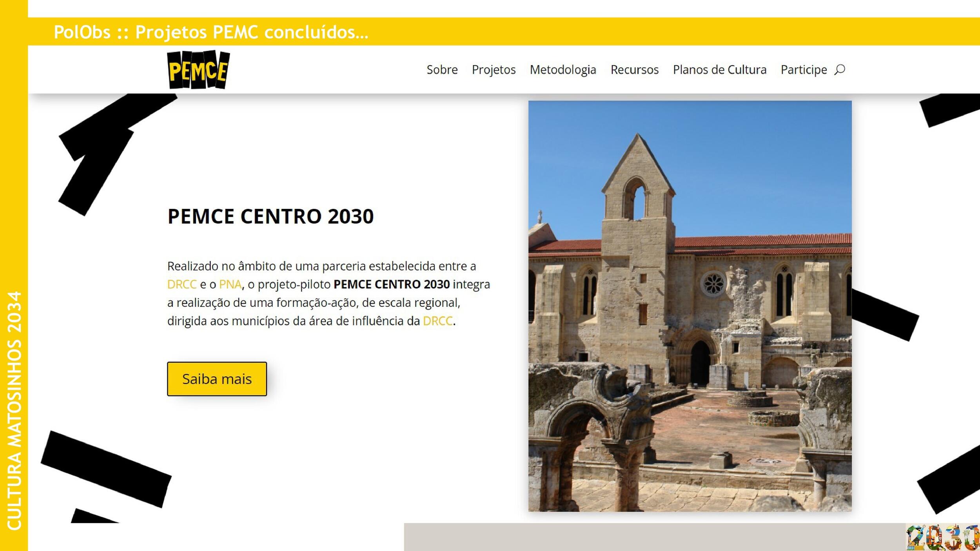Follow the DRCC link ending the paragraph
Image resolution: width=980 pixels, height=551 pixels.
coord(437,321)
